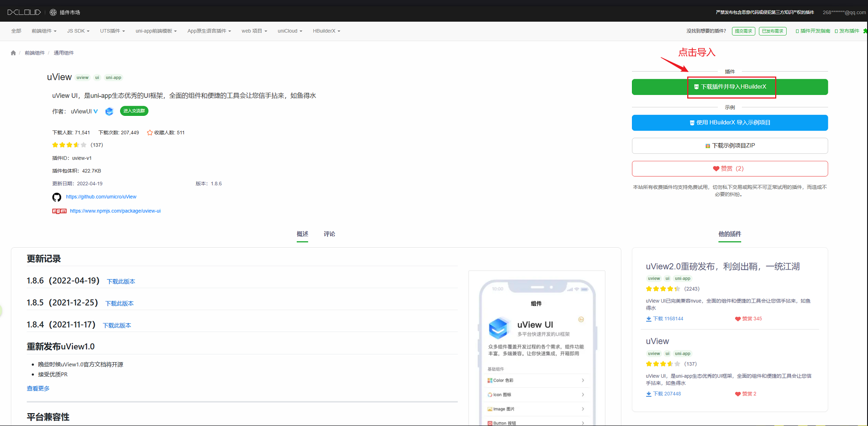Download version 1.8.6 via 下载此版本

[121, 281]
